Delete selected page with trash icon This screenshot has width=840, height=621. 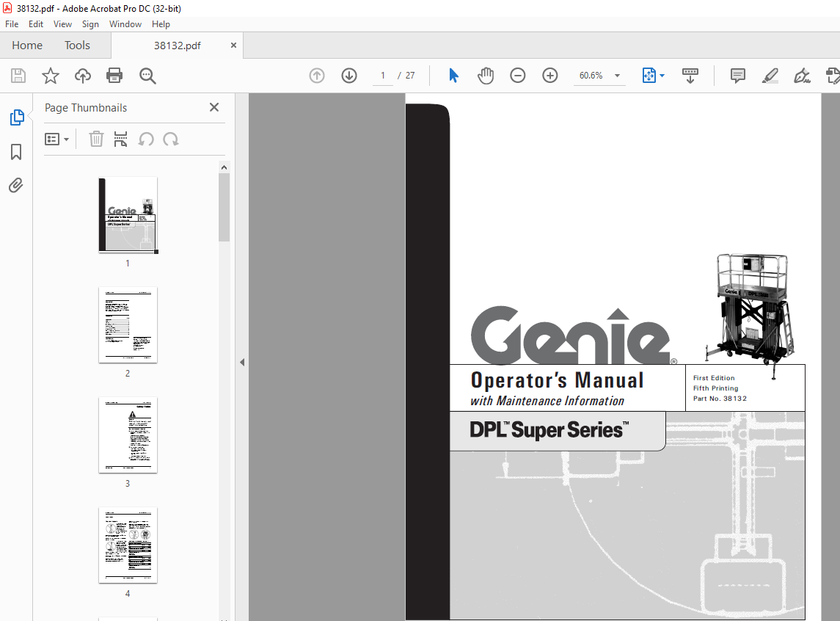[x=96, y=139]
